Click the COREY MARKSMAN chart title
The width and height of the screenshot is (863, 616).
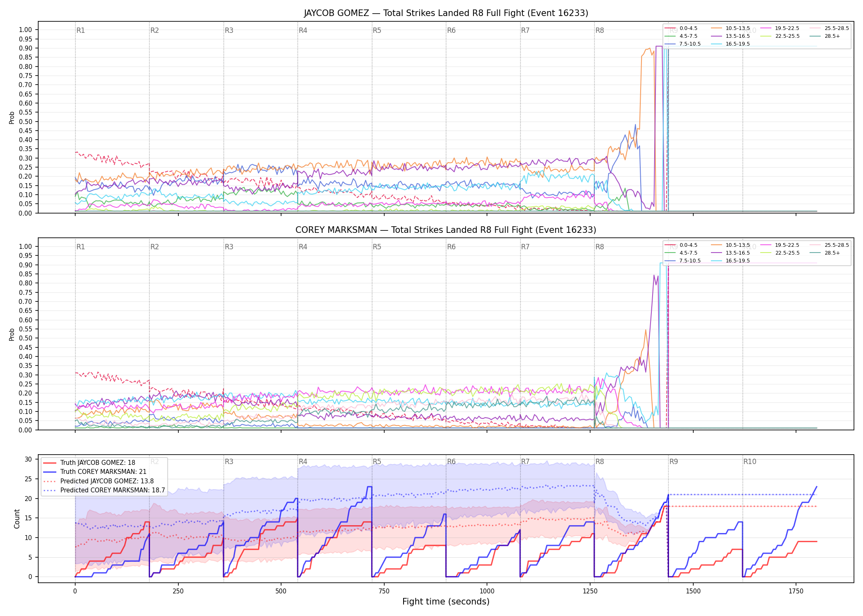[446, 230]
